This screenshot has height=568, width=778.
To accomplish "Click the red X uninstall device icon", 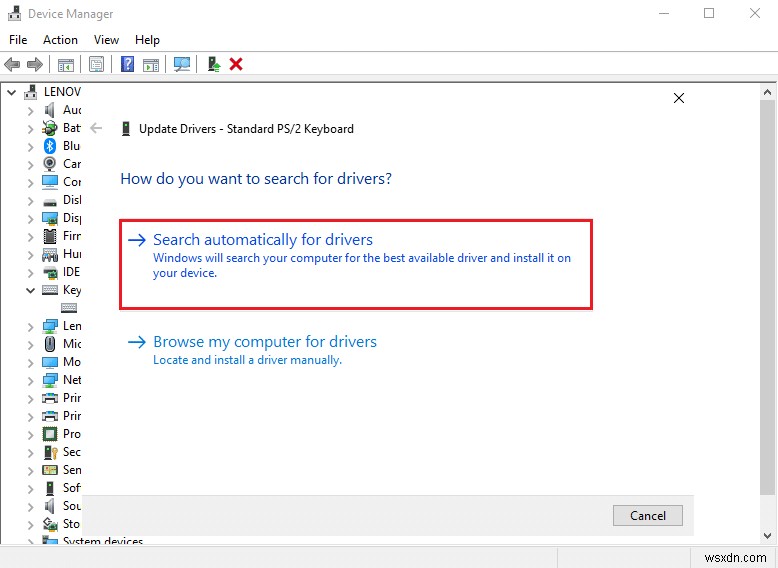I will click(x=236, y=64).
